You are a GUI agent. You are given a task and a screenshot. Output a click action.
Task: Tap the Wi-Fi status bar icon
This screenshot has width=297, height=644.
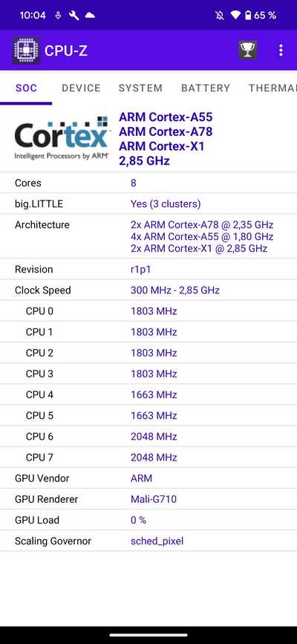click(235, 16)
